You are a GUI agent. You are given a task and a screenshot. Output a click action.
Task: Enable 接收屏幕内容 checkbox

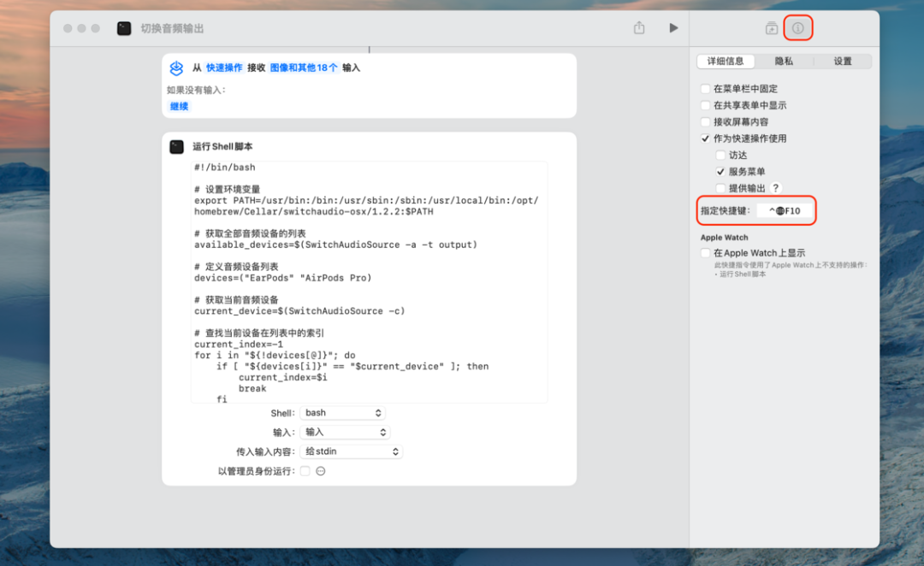705,122
